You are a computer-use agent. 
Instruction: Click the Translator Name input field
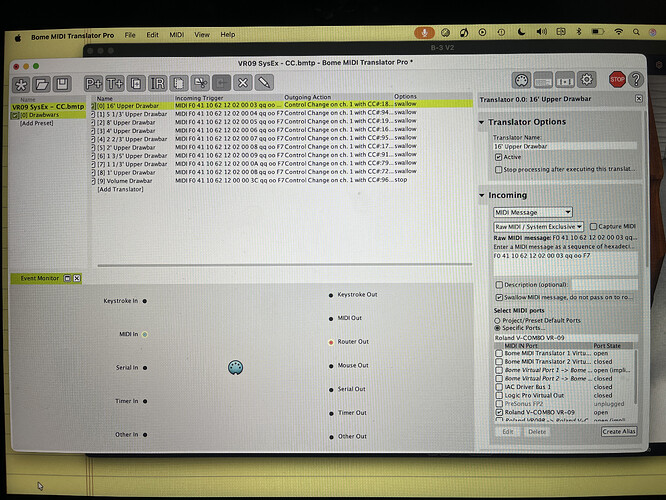[564, 146]
